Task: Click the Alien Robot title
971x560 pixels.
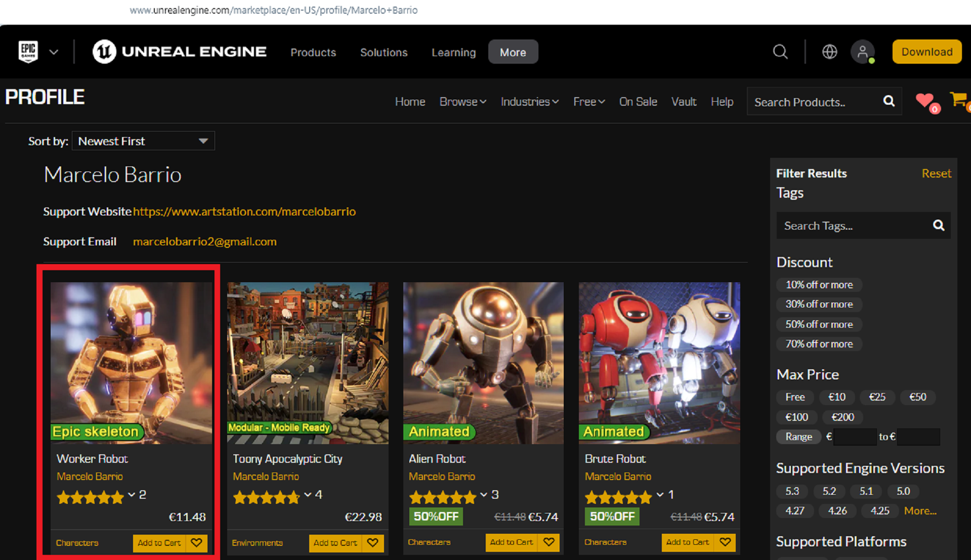Action: coord(437,459)
